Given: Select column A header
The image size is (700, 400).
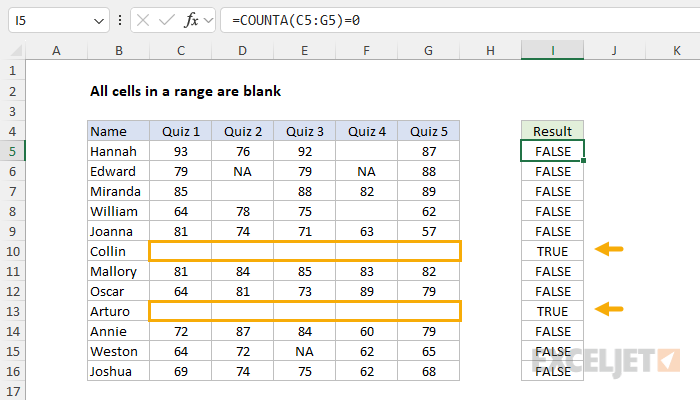Looking at the screenshot, I should [56, 50].
